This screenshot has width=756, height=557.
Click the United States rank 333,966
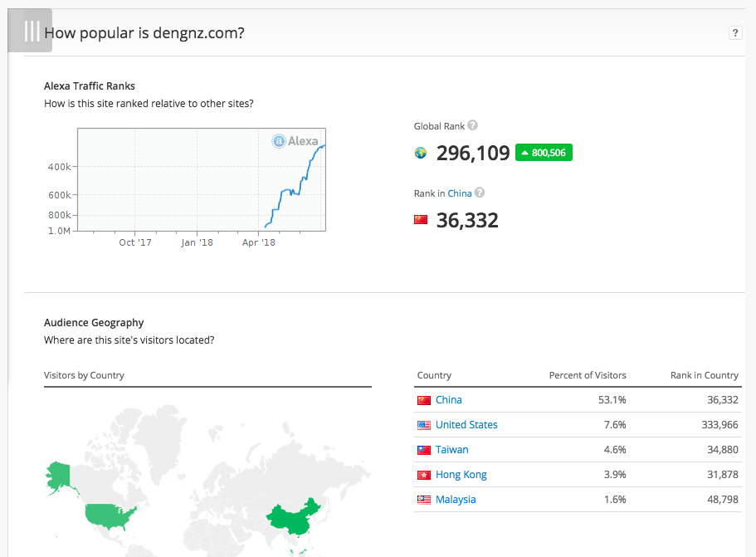pos(719,425)
